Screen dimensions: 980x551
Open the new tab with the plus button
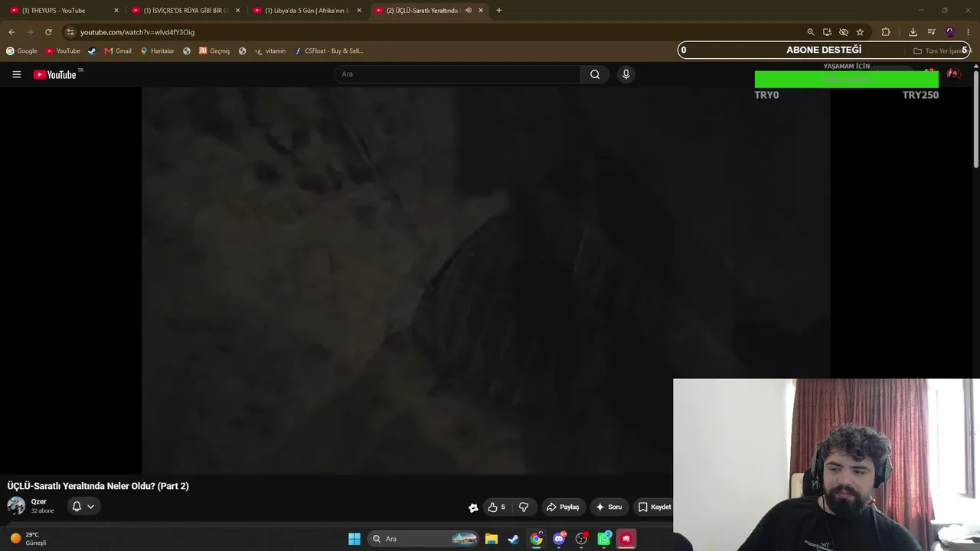[499, 11]
